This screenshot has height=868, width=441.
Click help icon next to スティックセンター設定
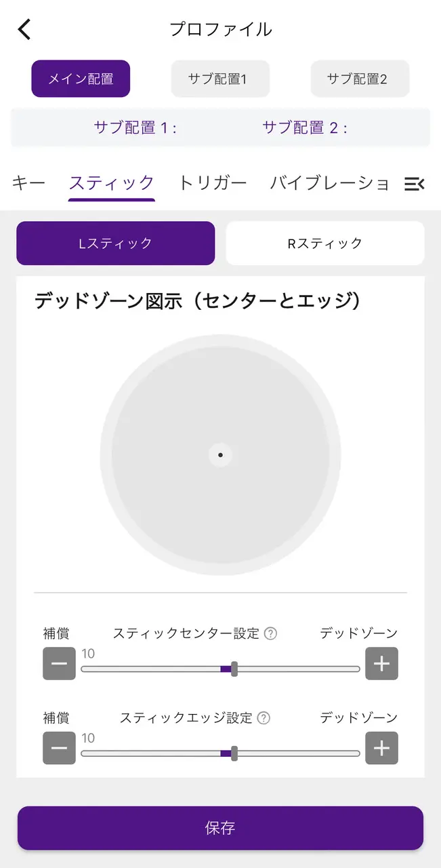(x=270, y=634)
